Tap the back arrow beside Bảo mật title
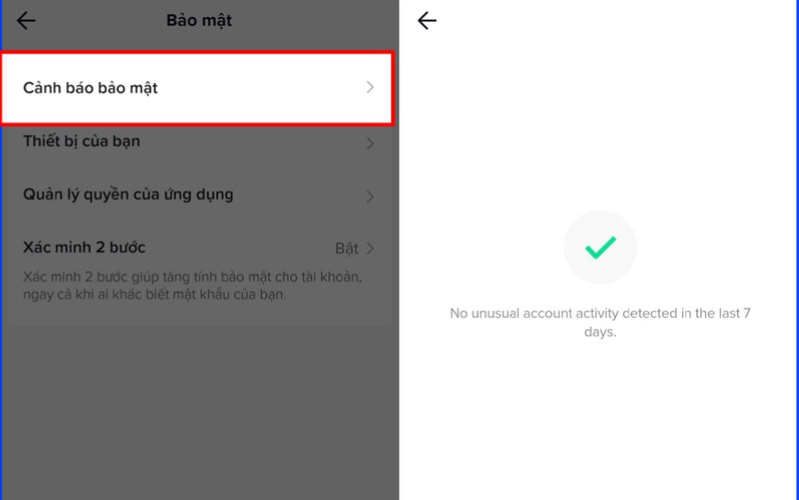The image size is (799, 500). (x=25, y=20)
